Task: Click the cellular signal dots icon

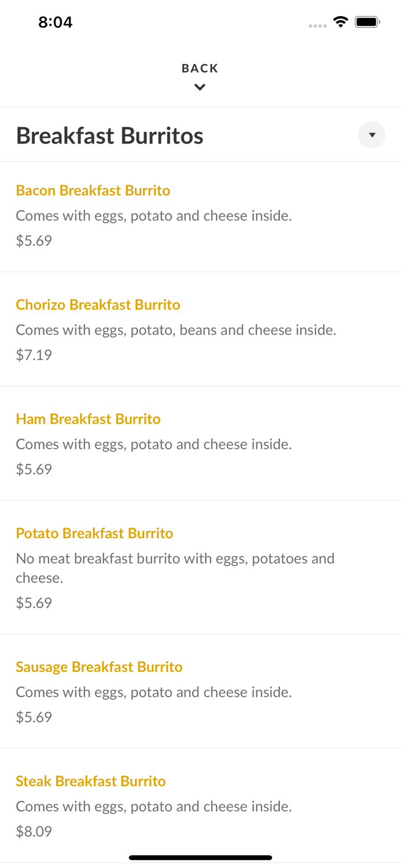Action: click(x=317, y=25)
